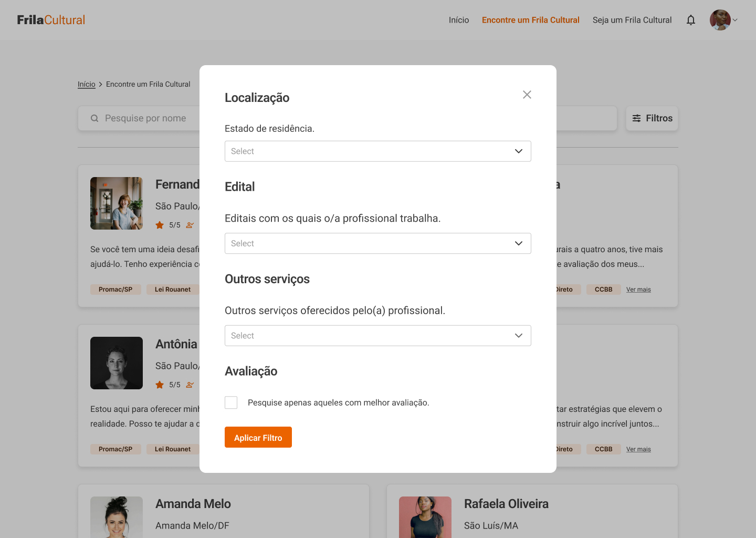Click the Avaliação section heading
This screenshot has width=756, height=538.
(x=251, y=371)
